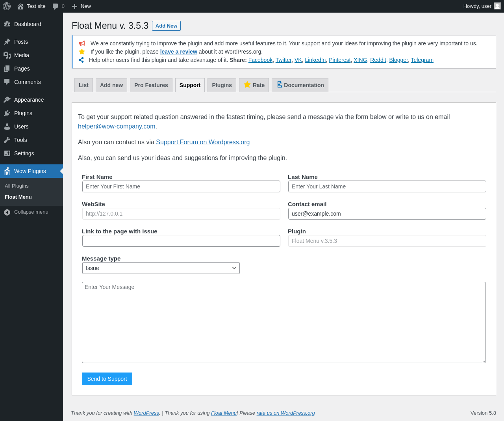504x421 pixels.
Task: Open the Documentation tab
Action: (x=300, y=85)
